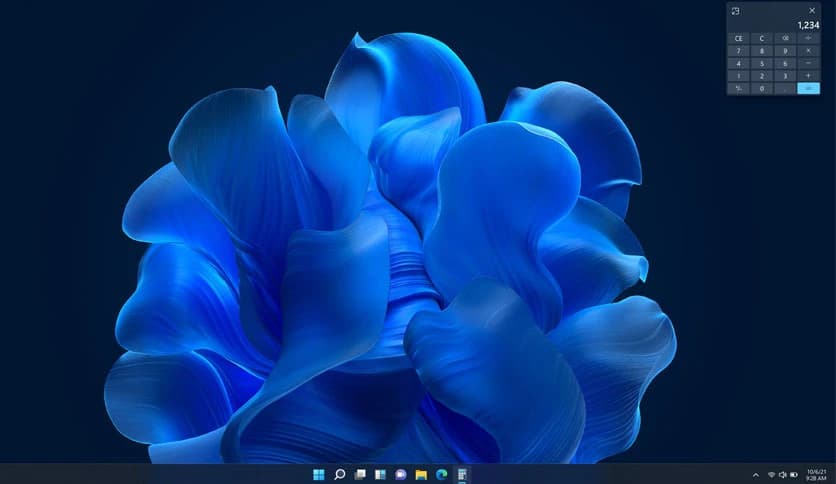Click the 6 key on the calculator

click(785, 63)
